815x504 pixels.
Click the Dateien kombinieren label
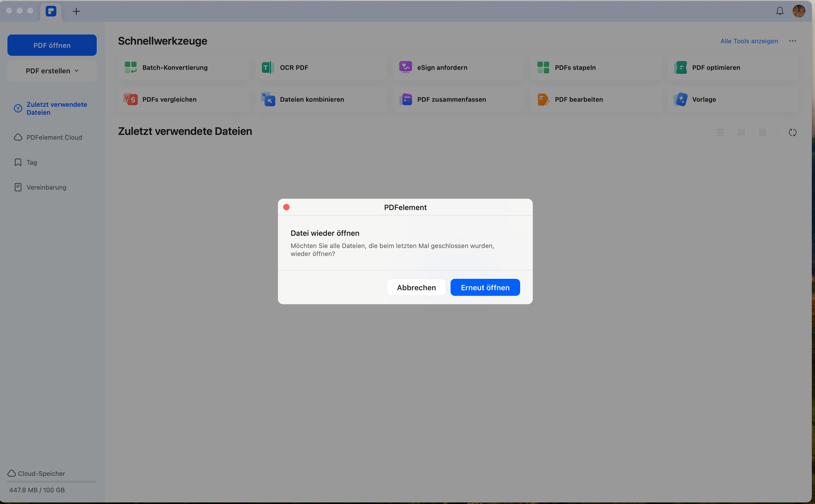pos(312,99)
